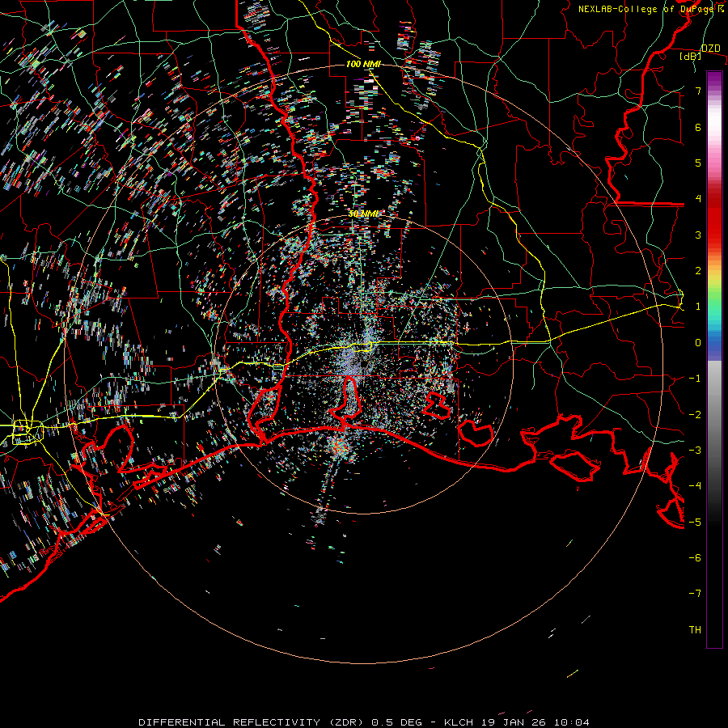Screen dimensions: 728x728
Task: Click the scale label 7
Action: click(698, 91)
